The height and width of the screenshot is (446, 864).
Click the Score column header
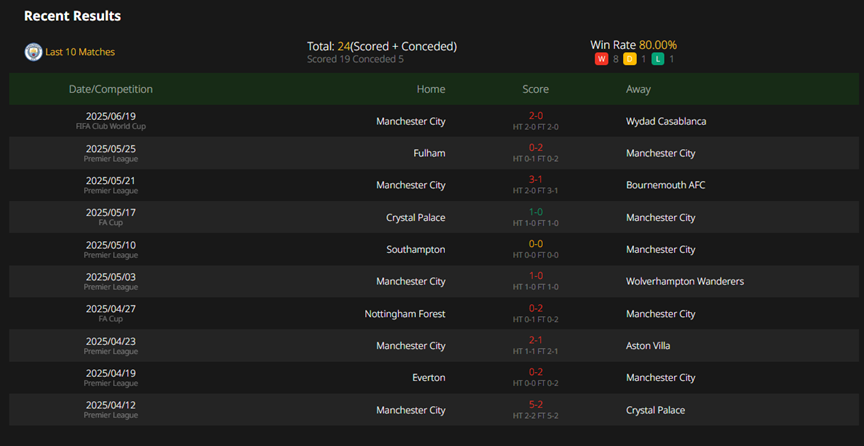(536, 89)
